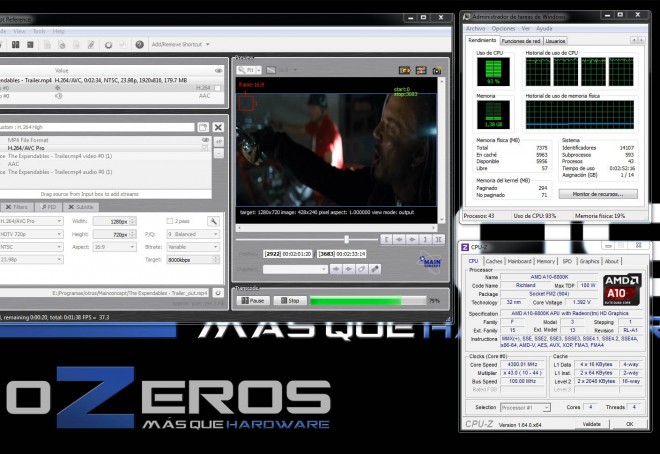
Task: Open the Help menu in Reference
Action: click(x=59, y=31)
